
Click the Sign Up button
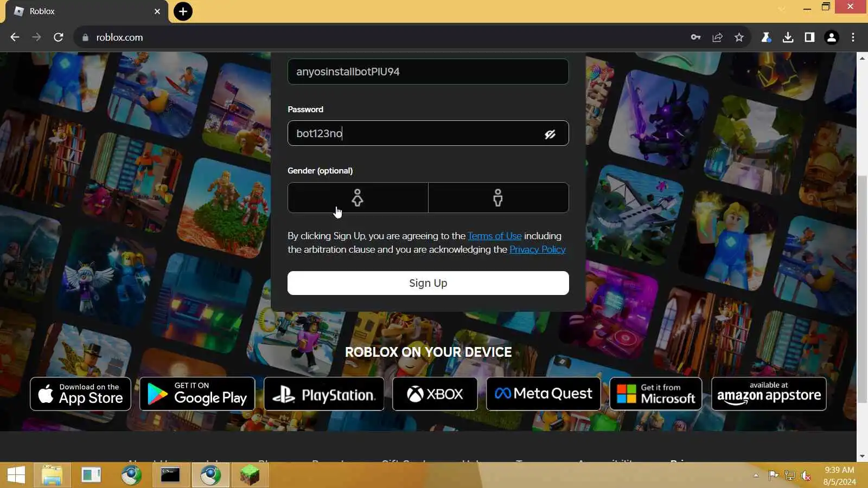pos(428,283)
